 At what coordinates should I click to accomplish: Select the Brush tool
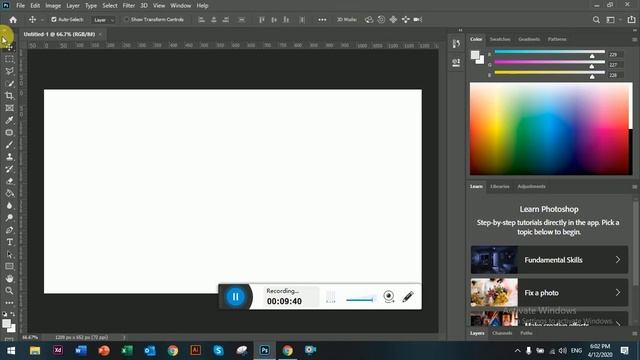9,145
